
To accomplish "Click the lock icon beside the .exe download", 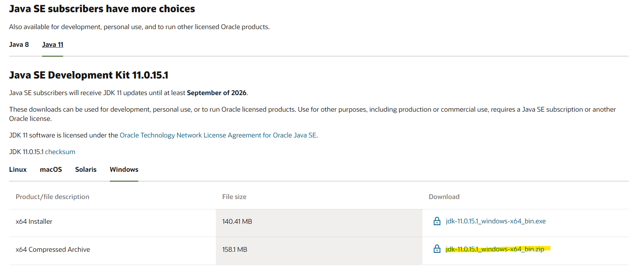I will [x=437, y=221].
